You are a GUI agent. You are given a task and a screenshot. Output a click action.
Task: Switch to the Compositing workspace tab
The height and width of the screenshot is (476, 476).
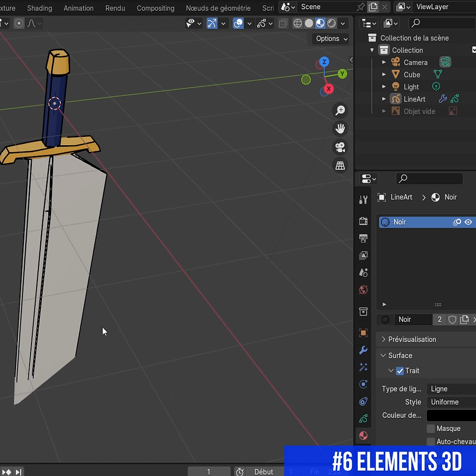coord(155,8)
